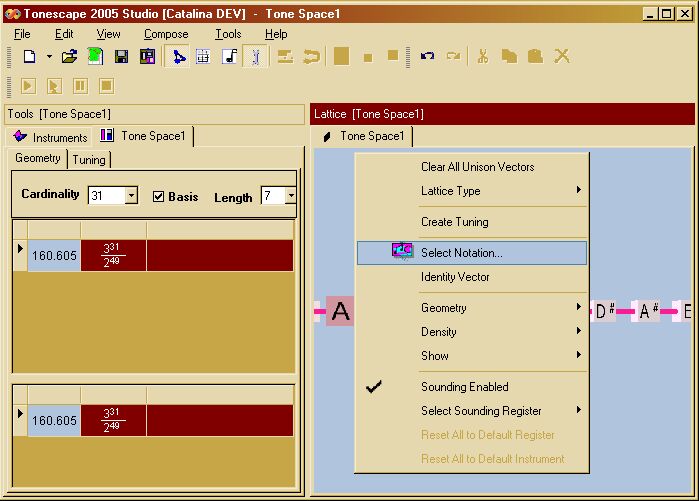Open the View menu
The width and height of the screenshot is (699, 501).
coord(108,34)
